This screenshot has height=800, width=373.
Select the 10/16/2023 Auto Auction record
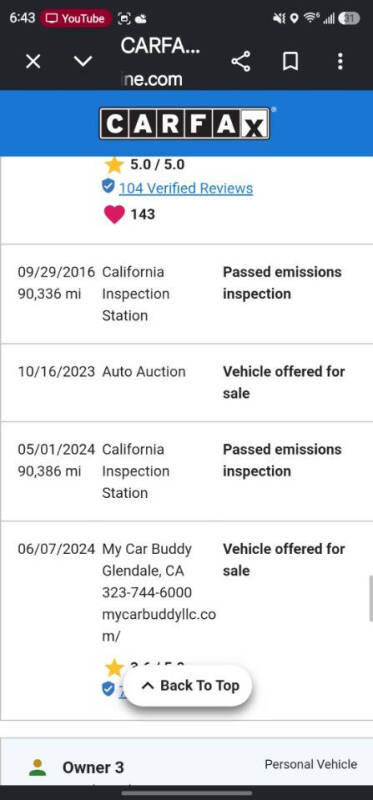pyautogui.click(x=187, y=383)
